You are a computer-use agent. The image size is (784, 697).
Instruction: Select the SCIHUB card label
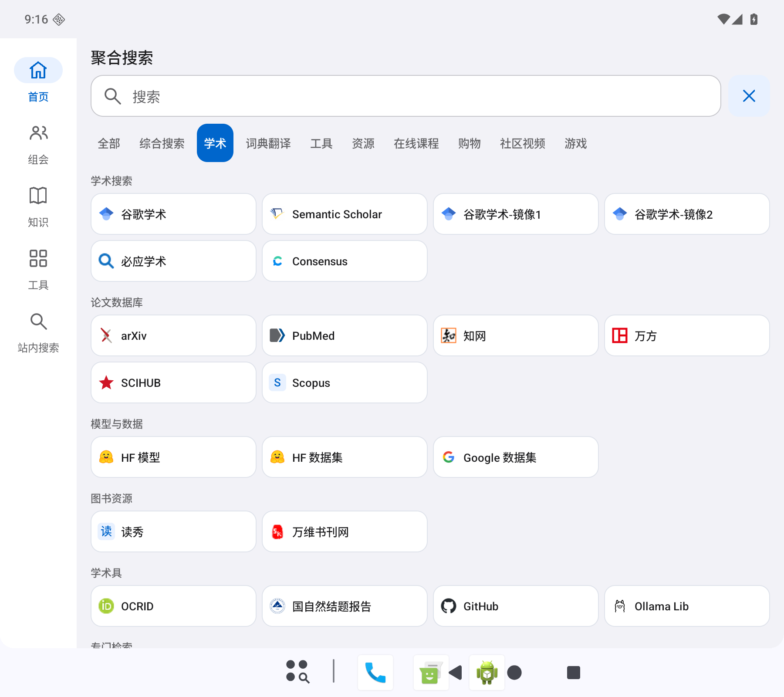pos(141,383)
